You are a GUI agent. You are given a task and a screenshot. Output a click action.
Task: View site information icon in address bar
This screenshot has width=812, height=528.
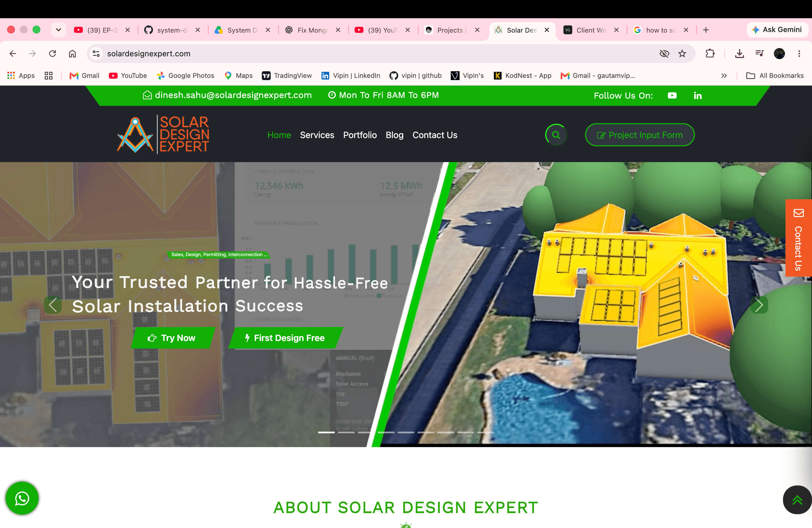click(x=96, y=54)
